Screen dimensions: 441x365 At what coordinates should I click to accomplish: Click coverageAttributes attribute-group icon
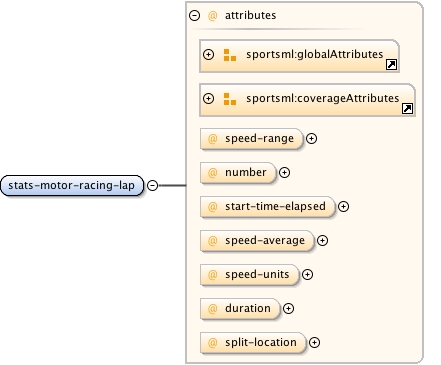point(230,99)
